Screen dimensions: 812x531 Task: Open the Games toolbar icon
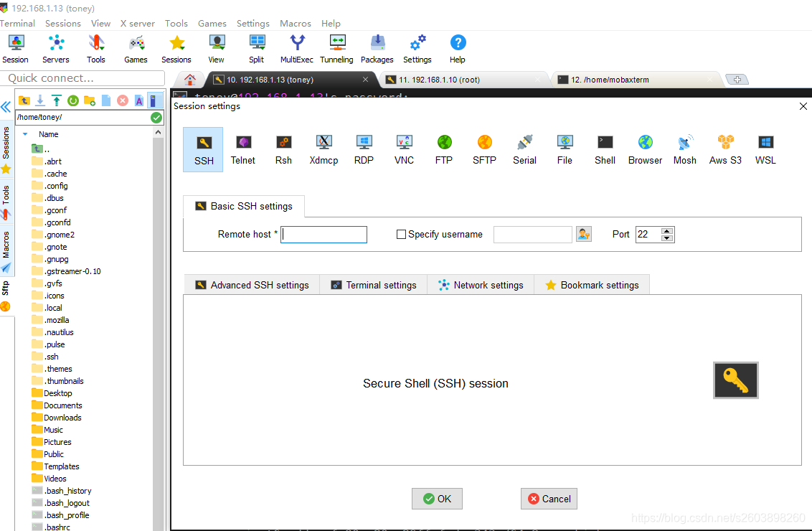(x=136, y=50)
